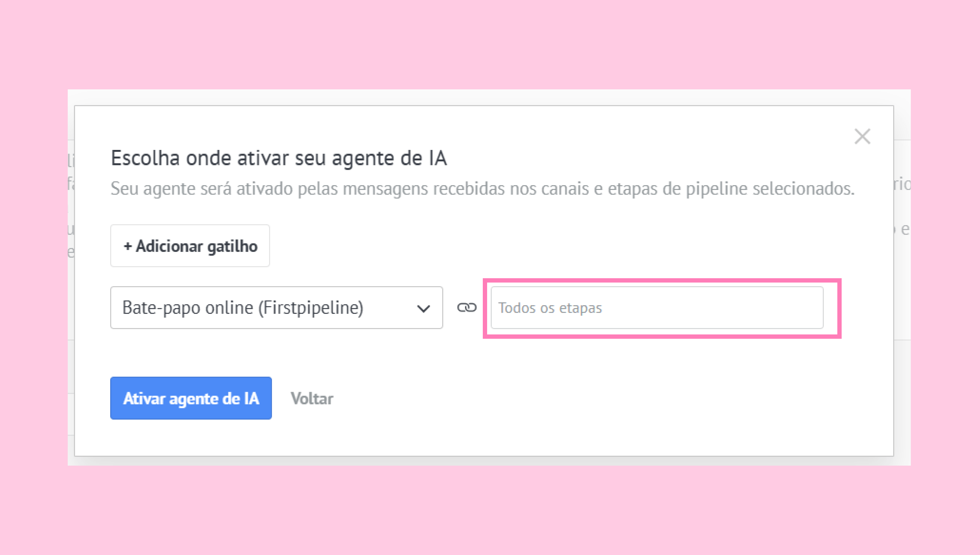Open the Todos os etapas stage selector
This screenshot has width=980, height=555.
(656, 308)
